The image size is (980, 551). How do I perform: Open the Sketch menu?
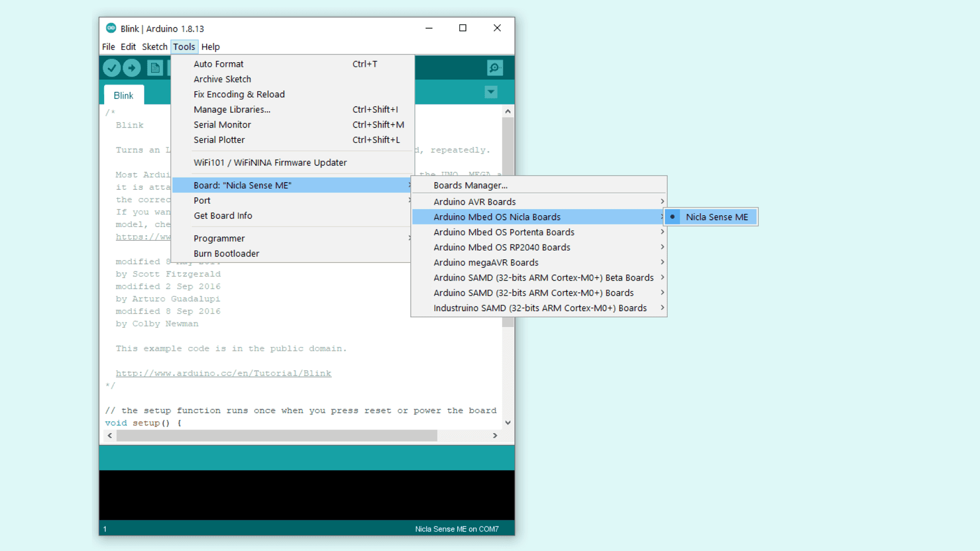(x=154, y=46)
